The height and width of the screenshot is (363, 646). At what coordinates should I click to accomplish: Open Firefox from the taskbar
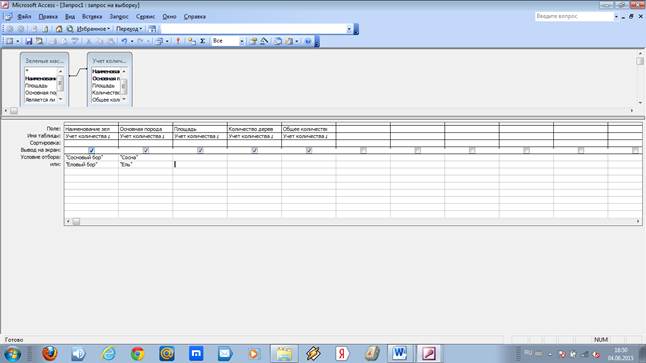tap(49, 354)
